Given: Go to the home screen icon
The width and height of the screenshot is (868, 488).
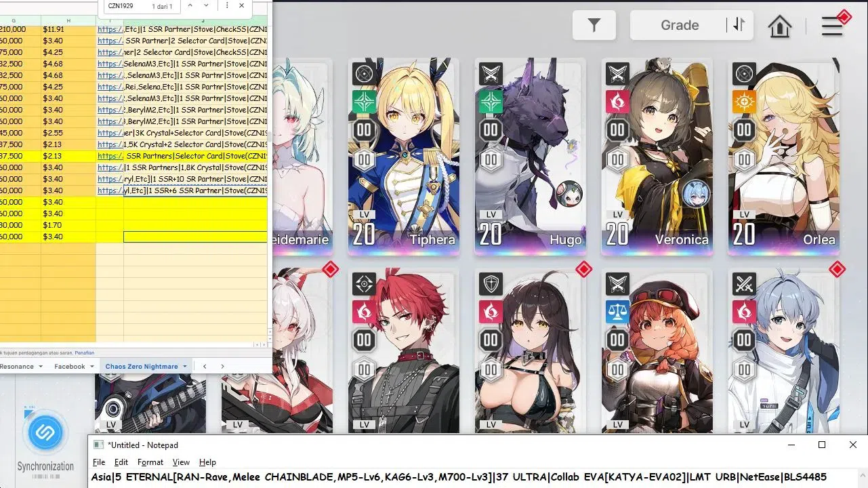Looking at the screenshot, I should [780, 26].
